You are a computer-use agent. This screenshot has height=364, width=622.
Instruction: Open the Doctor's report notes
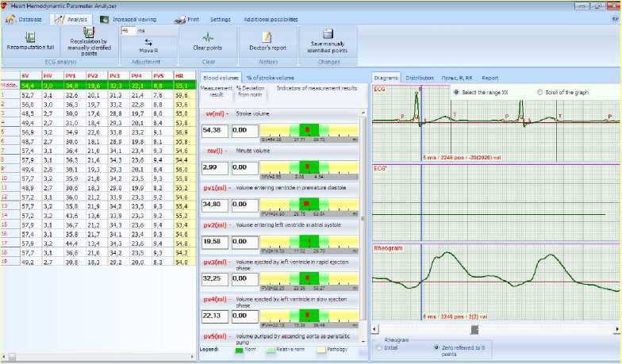pyautogui.click(x=267, y=36)
